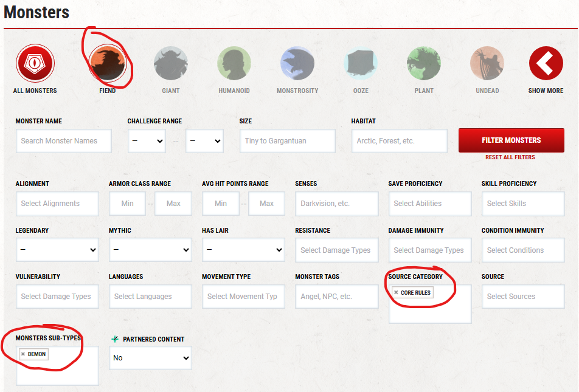579x392 pixels.
Task: Choose the Plant monster type icon
Action: pyautogui.click(x=424, y=64)
